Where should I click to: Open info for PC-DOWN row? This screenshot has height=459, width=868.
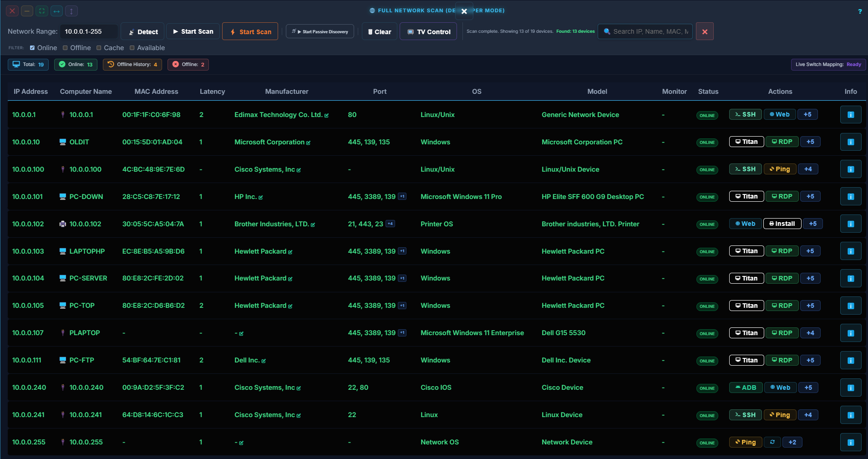click(x=850, y=197)
